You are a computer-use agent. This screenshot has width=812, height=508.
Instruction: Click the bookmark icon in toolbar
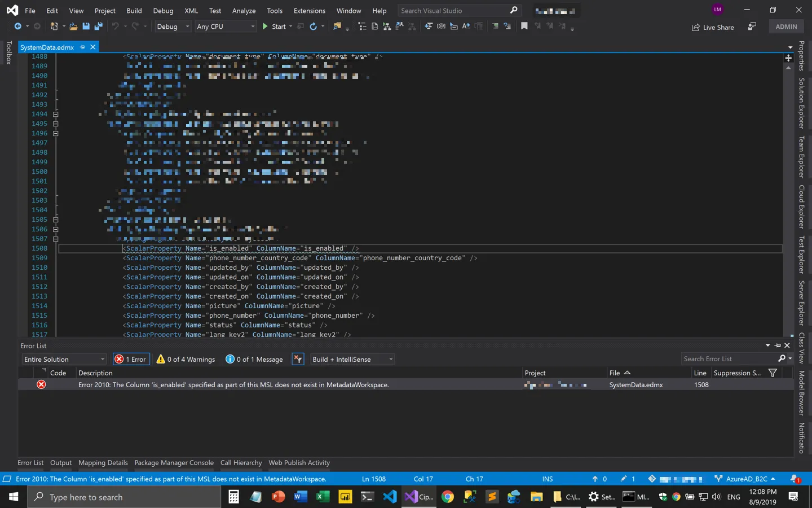pos(524,27)
